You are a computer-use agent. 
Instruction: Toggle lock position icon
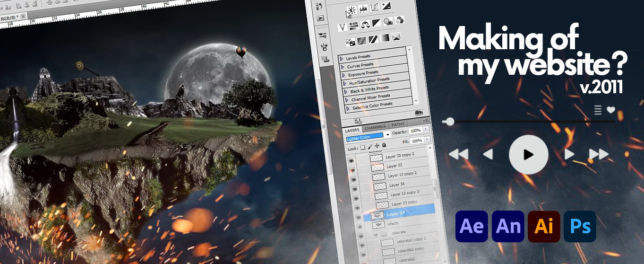tap(377, 146)
